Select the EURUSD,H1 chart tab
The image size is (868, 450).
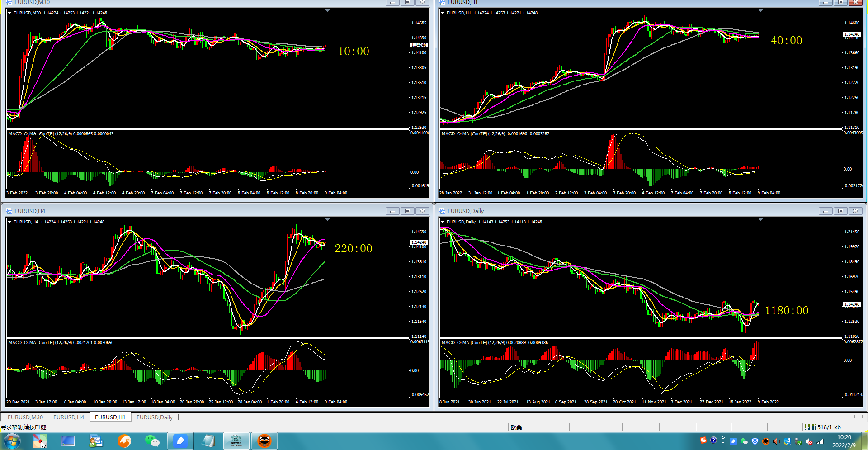tap(110, 417)
